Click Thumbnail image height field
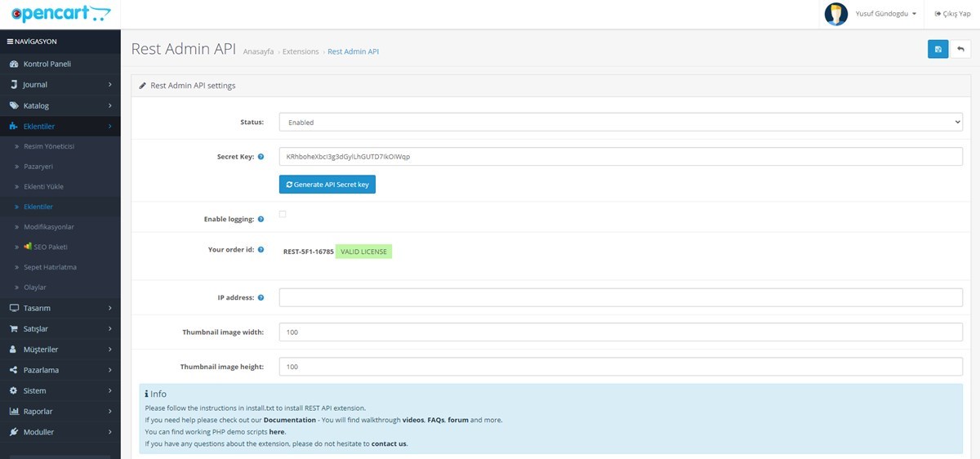The image size is (980, 459). point(621,367)
